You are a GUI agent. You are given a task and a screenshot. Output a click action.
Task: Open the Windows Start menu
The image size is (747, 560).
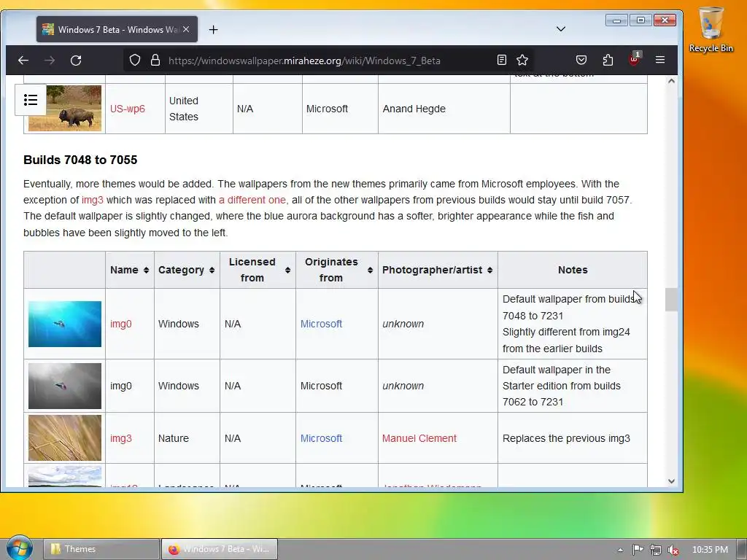[x=18, y=548]
